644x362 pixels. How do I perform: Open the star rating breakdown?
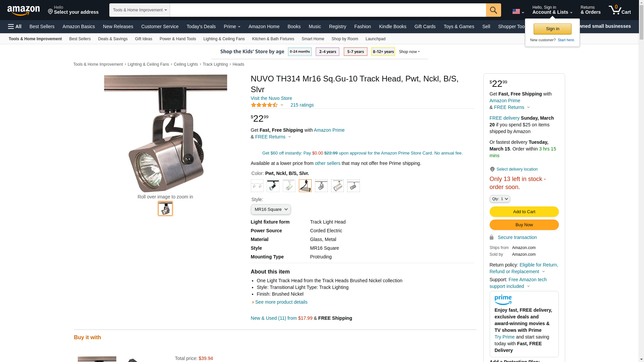coord(267,105)
